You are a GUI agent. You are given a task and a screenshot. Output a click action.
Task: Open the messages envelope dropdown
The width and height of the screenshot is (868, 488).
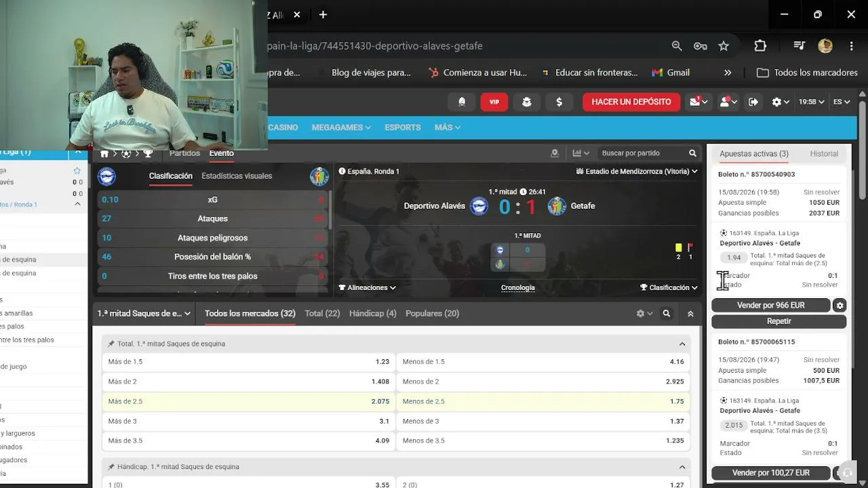click(x=698, y=102)
